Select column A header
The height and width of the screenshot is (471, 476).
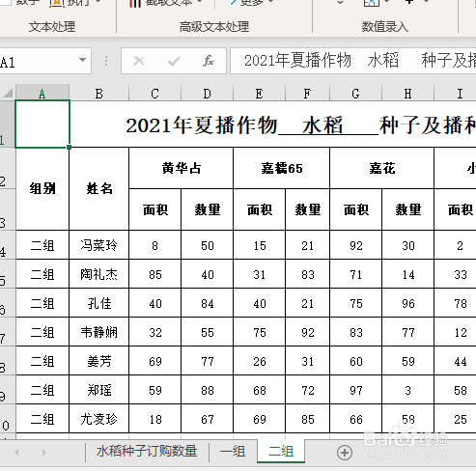(x=42, y=94)
